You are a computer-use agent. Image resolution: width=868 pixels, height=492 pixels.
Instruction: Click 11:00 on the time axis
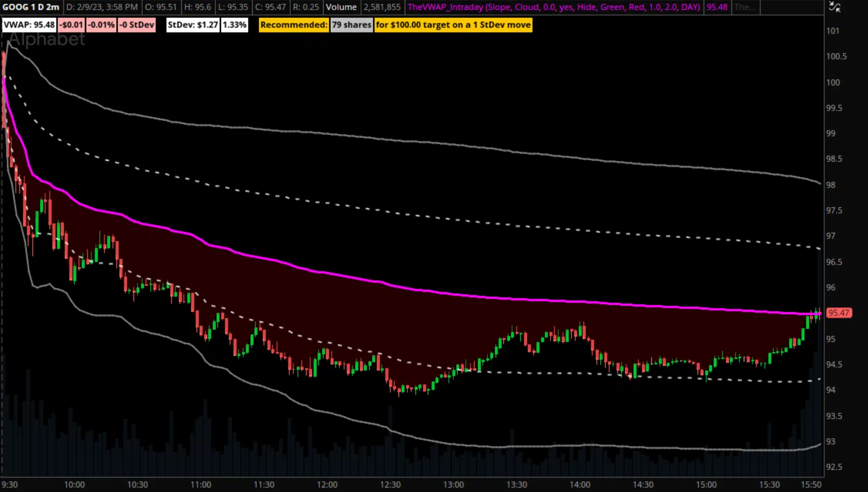(201, 485)
